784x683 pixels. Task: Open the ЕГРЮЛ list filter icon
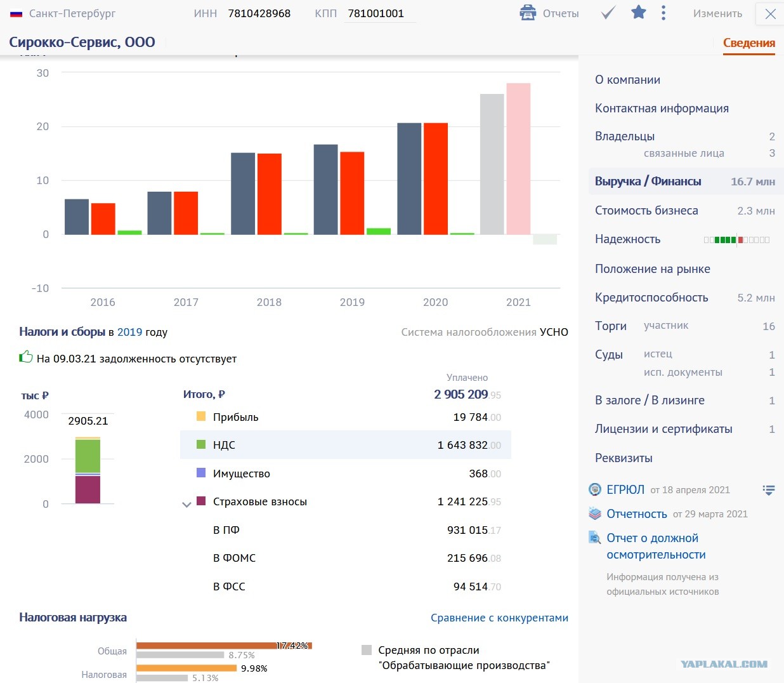[769, 490]
